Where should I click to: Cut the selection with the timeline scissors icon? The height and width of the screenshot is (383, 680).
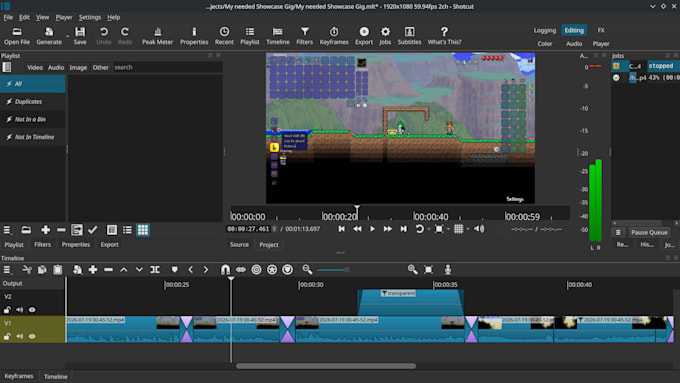click(x=27, y=270)
